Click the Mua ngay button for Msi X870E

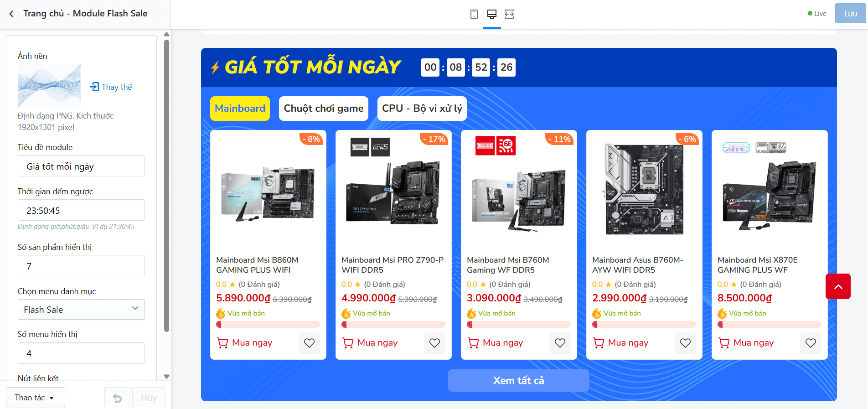(x=746, y=343)
